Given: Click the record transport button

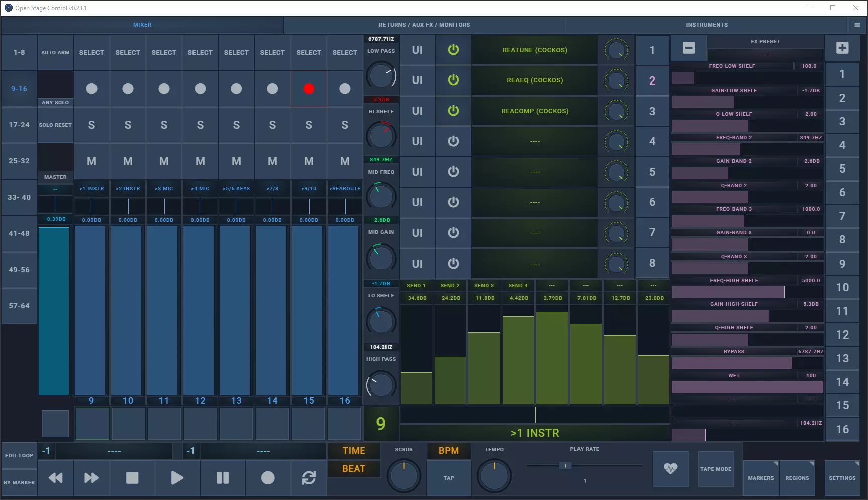Looking at the screenshot, I should 268,478.
